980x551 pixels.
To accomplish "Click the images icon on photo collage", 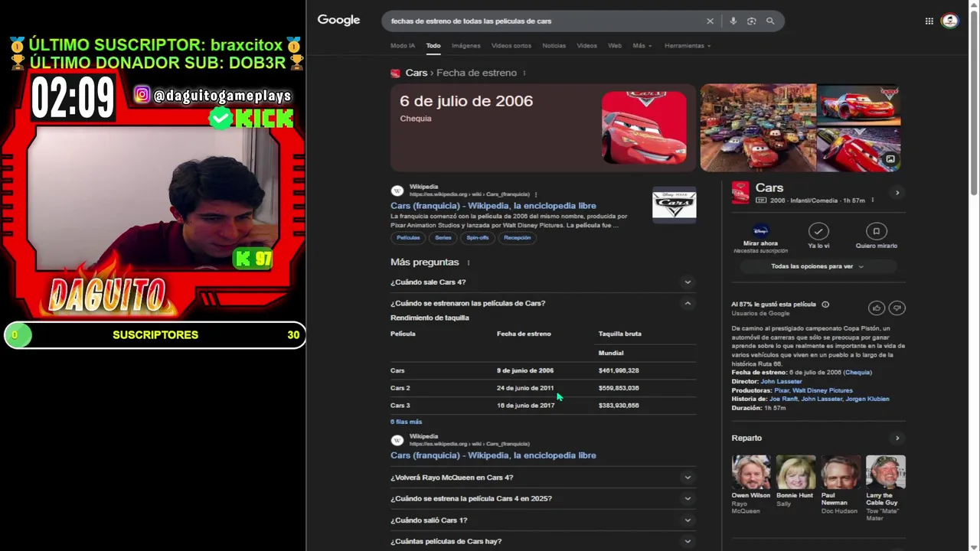I will (890, 159).
